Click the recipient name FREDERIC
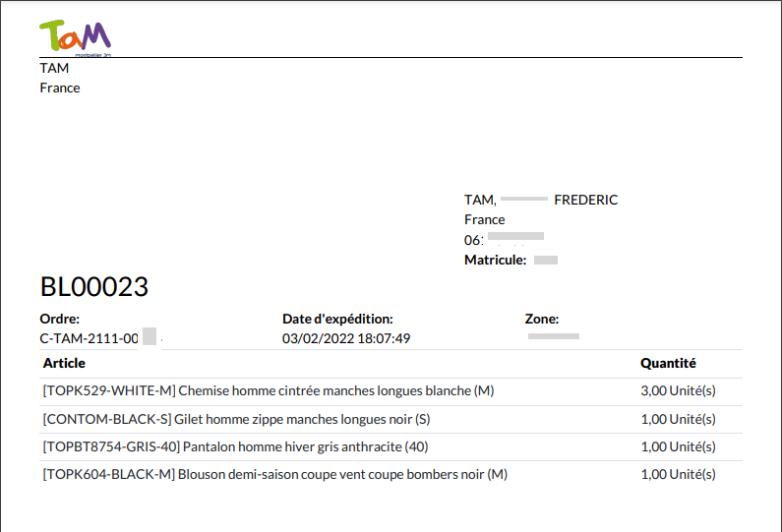The height and width of the screenshot is (532, 782). pos(585,200)
